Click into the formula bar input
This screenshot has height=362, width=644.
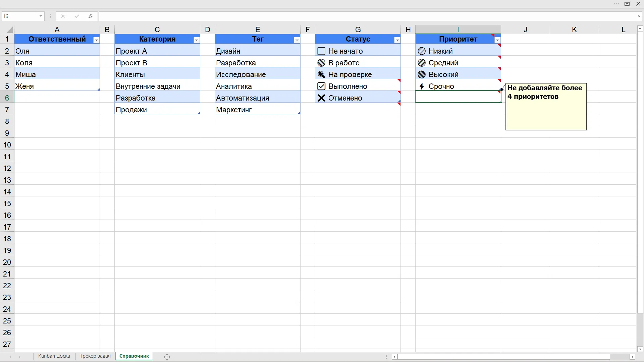pyautogui.click(x=367, y=16)
